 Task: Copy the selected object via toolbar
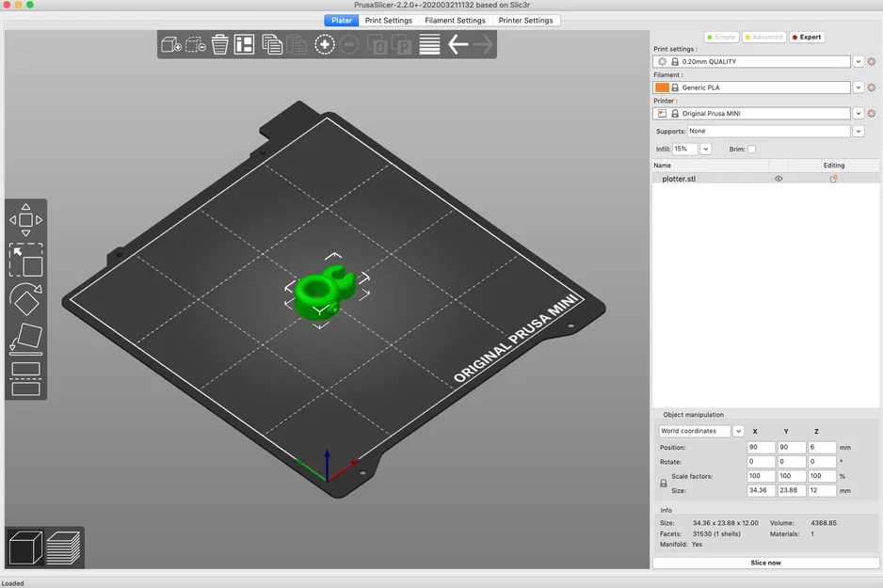[x=271, y=44]
